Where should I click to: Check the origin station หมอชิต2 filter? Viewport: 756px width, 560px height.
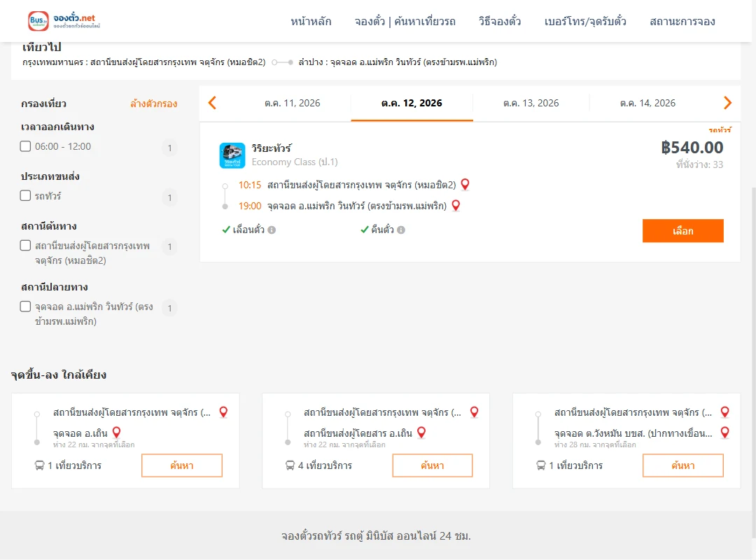(x=26, y=246)
